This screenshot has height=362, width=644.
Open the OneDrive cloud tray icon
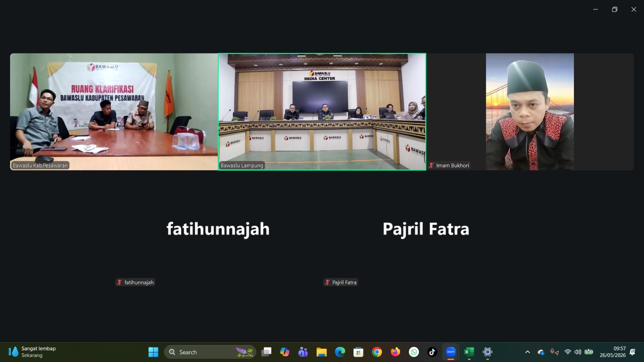541,352
